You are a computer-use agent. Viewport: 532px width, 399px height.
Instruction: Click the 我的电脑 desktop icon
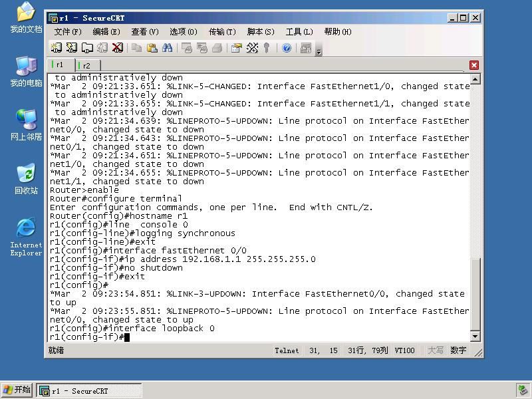coord(26,71)
